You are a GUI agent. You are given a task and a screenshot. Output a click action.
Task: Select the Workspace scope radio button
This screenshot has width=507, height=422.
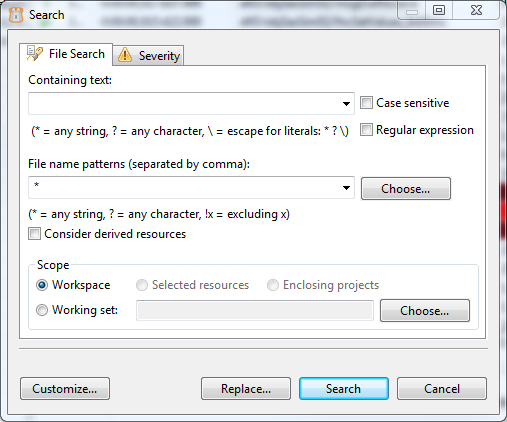[x=42, y=285]
